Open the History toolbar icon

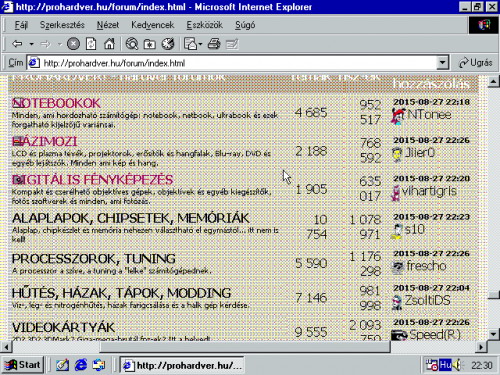(x=168, y=44)
